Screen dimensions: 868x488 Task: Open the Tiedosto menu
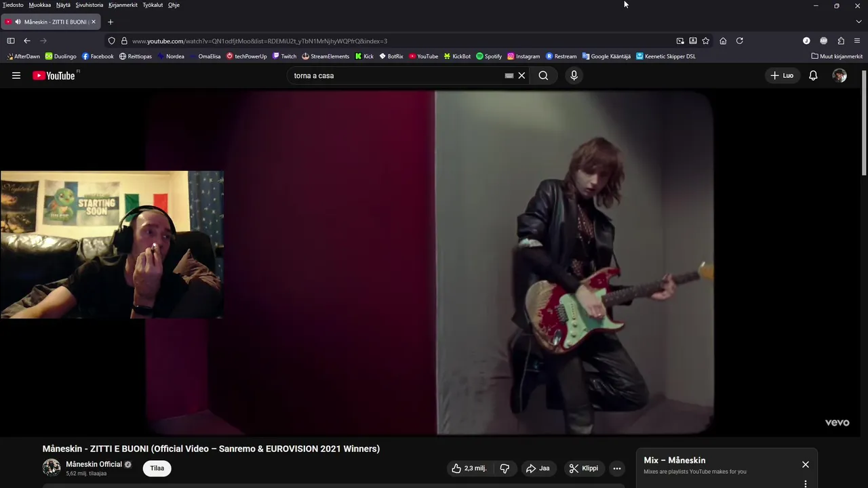coord(13,5)
